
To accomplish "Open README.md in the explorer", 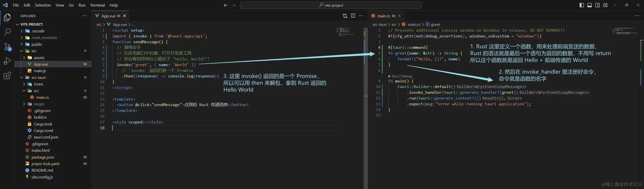I will tap(53, 170).
